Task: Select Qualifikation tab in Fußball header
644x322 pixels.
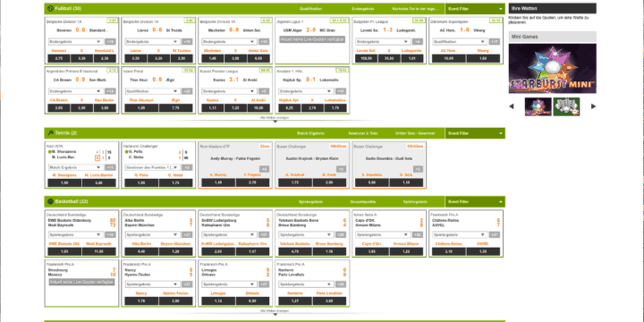Action: [310, 9]
